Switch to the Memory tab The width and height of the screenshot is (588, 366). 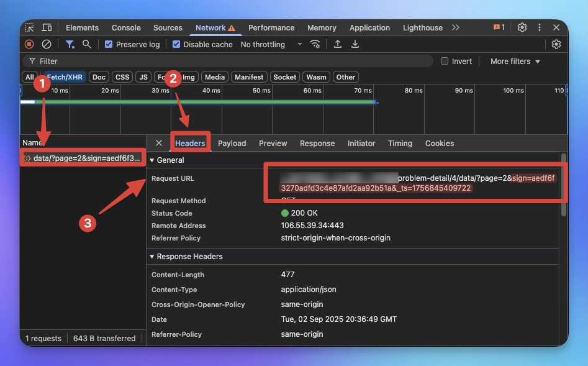pyautogui.click(x=322, y=28)
